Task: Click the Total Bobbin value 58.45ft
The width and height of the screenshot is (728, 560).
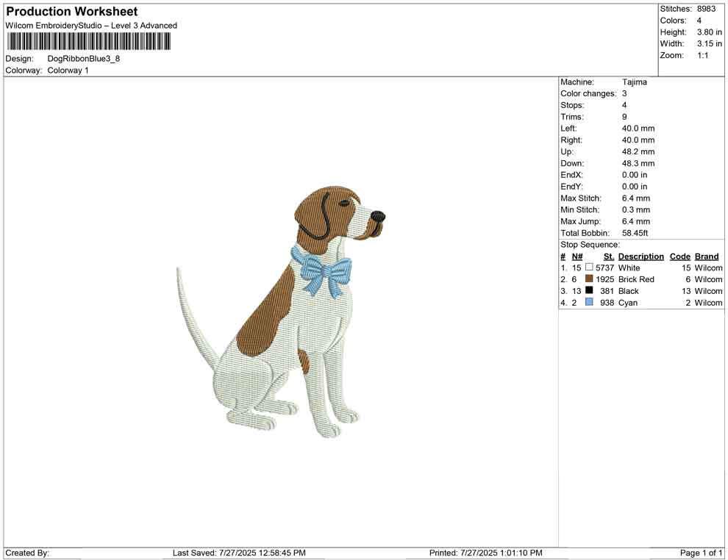Action: (635, 233)
